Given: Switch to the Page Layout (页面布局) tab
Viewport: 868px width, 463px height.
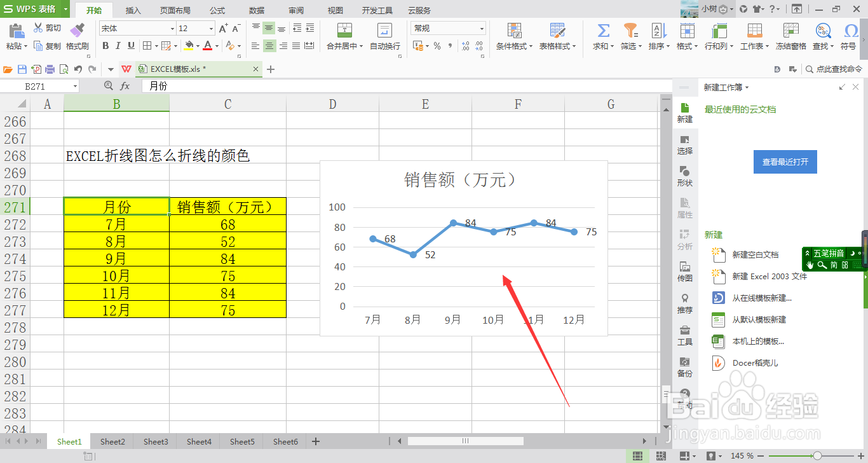Looking at the screenshot, I should pos(175,10).
